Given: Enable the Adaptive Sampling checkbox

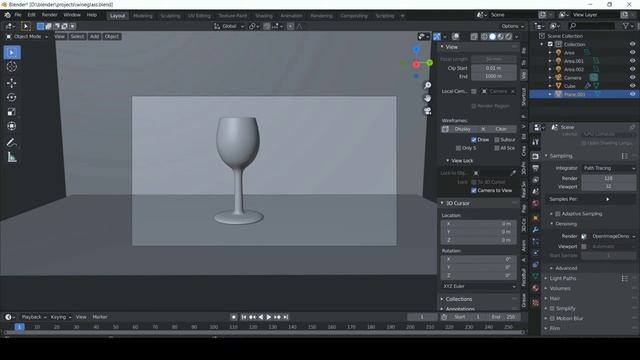Looking at the screenshot, I should coord(558,214).
